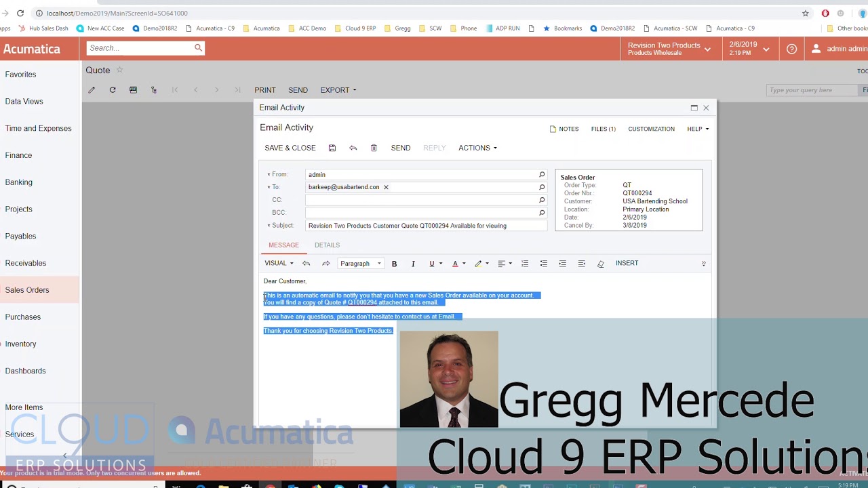Click SEND in Email Activity toolbar
This screenshot has width=868, height=488.
(400, 148)
